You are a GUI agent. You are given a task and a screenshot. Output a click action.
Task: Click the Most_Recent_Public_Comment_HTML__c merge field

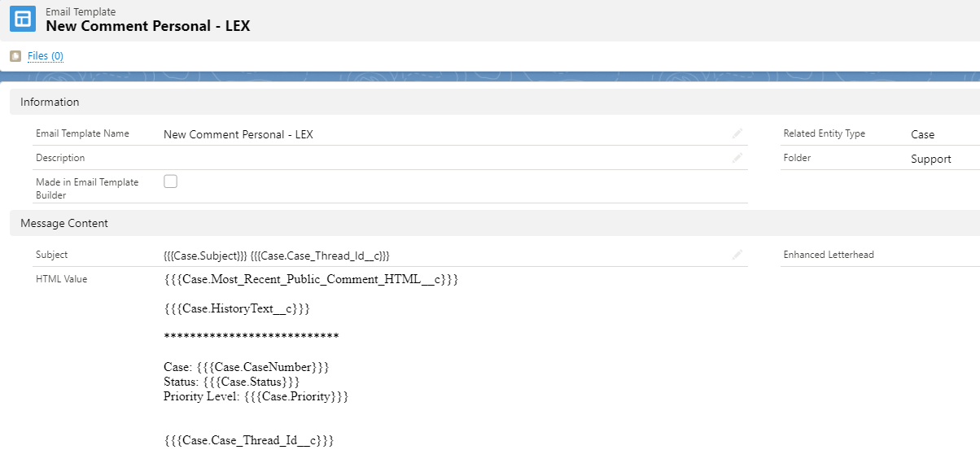pos(312,280)
